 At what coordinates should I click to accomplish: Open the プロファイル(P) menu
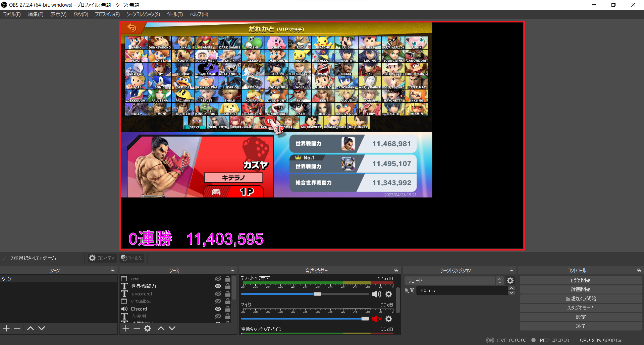pos(107,14)
